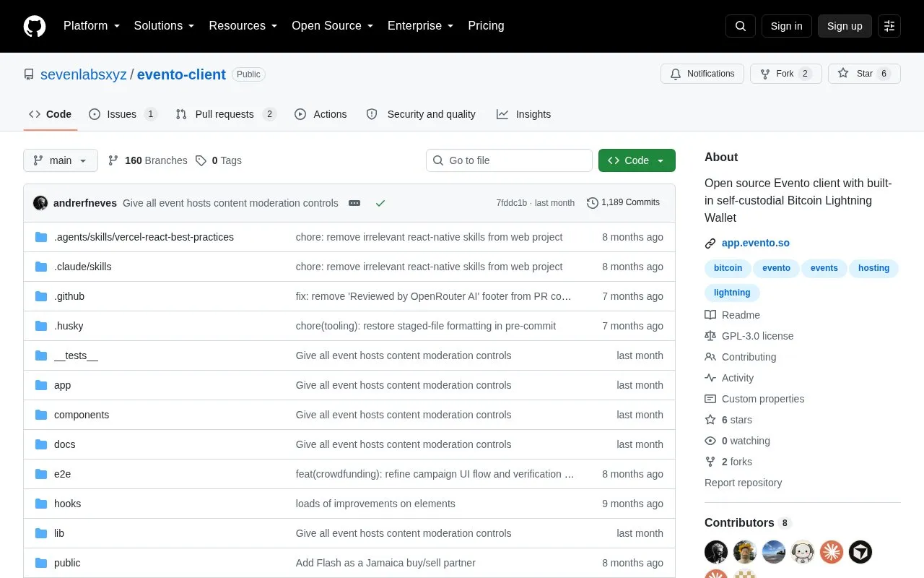Click the pulse icon beside Activity
Screen dimensions: 924x578
710,378
